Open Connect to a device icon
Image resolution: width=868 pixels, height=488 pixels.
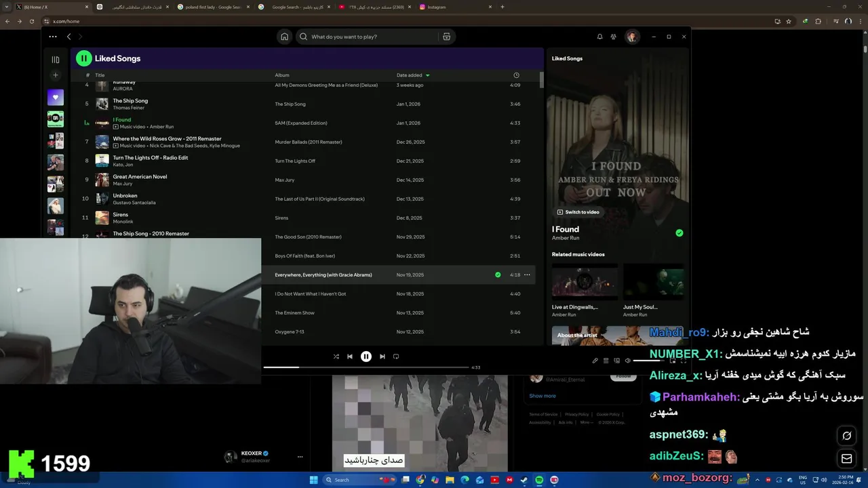tap(616, 361)
